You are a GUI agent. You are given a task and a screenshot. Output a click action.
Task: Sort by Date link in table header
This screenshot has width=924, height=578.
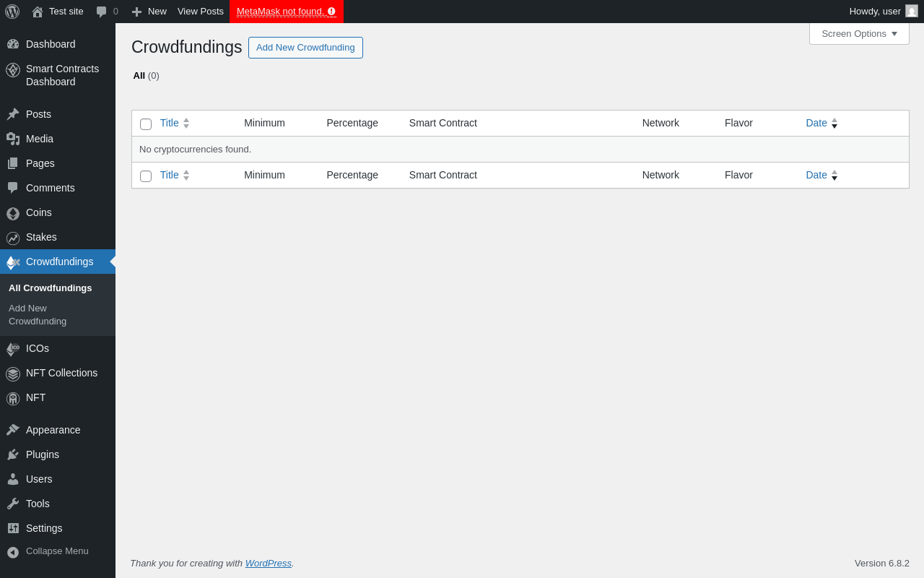816,123
